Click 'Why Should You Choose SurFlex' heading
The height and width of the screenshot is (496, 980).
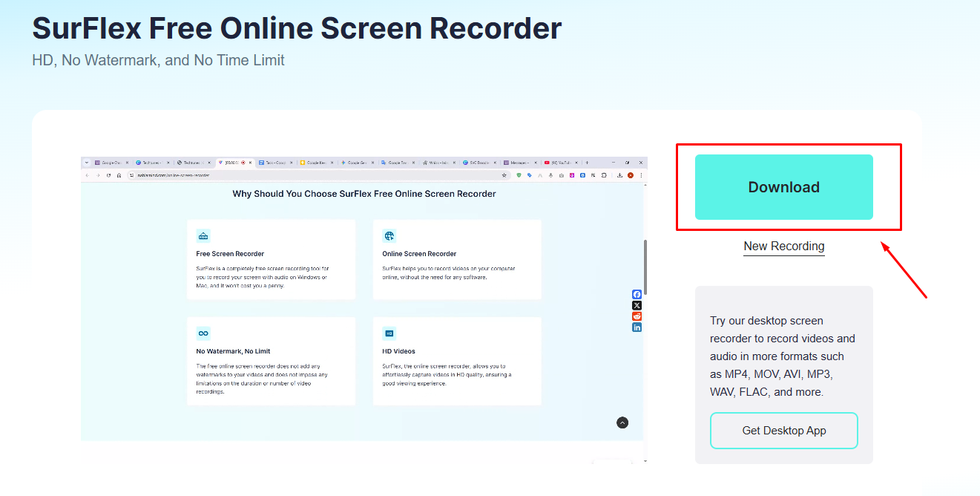tap(364, 194)
